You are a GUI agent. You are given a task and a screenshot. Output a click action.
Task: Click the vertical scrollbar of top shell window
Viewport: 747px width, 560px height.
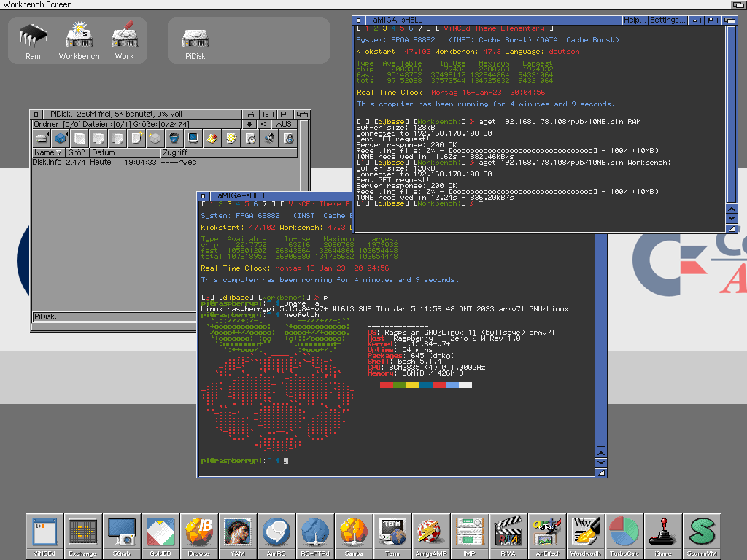[732, 114]
